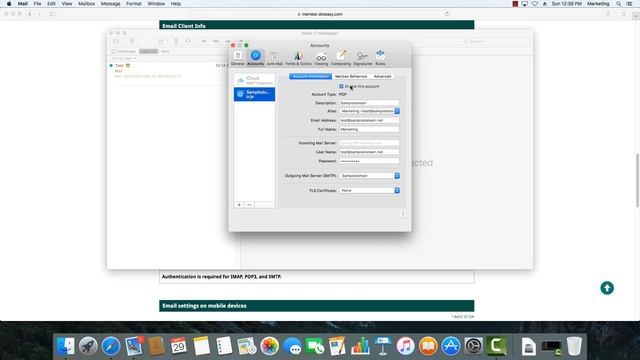Open the Composing preferences pane
This screenshot has width=640, height=360.
pyautogui.click(x=341, y=58)
